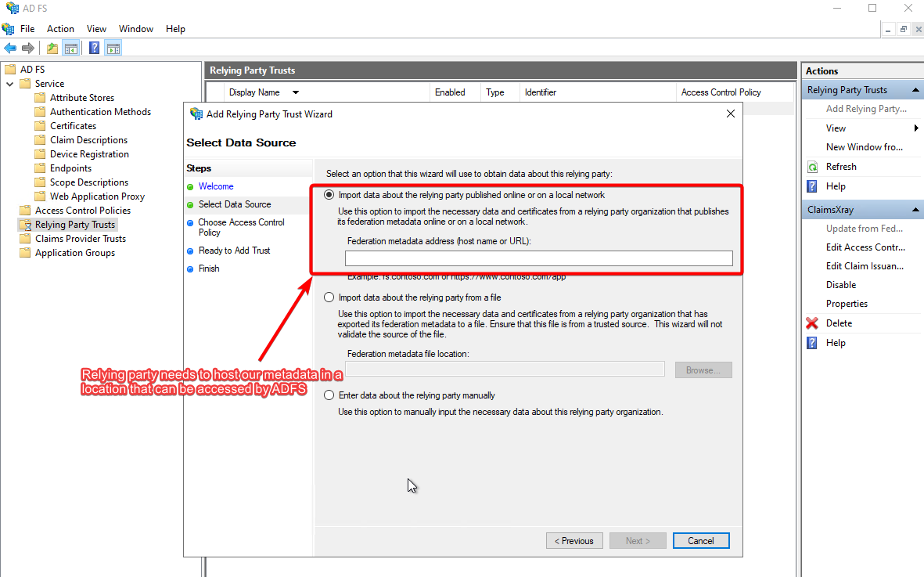Select Web Application Proxy tree item

click(97, 197)
